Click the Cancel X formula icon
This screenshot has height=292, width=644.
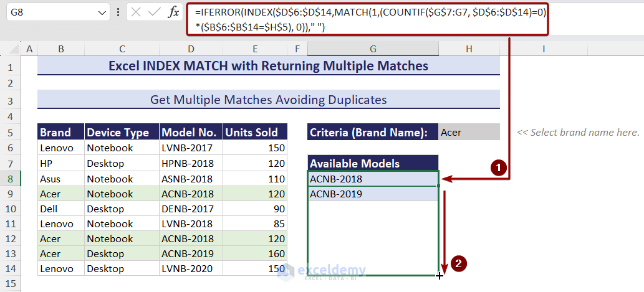pos(137,12)
